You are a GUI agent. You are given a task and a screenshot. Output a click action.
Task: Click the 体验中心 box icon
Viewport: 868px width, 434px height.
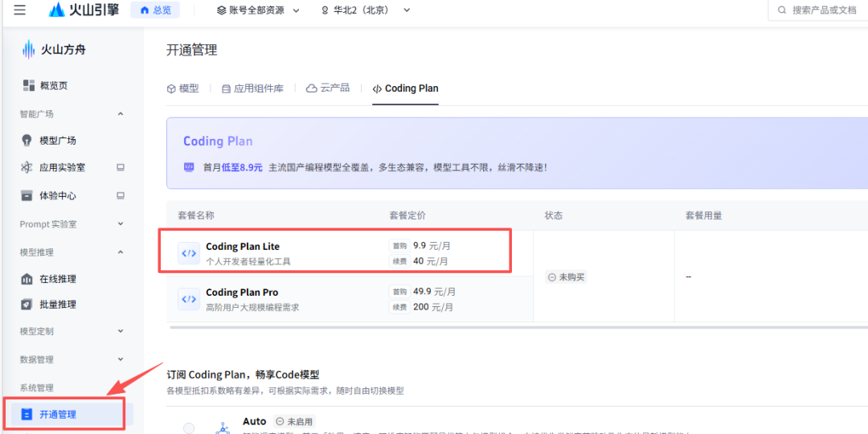[27, 195]
